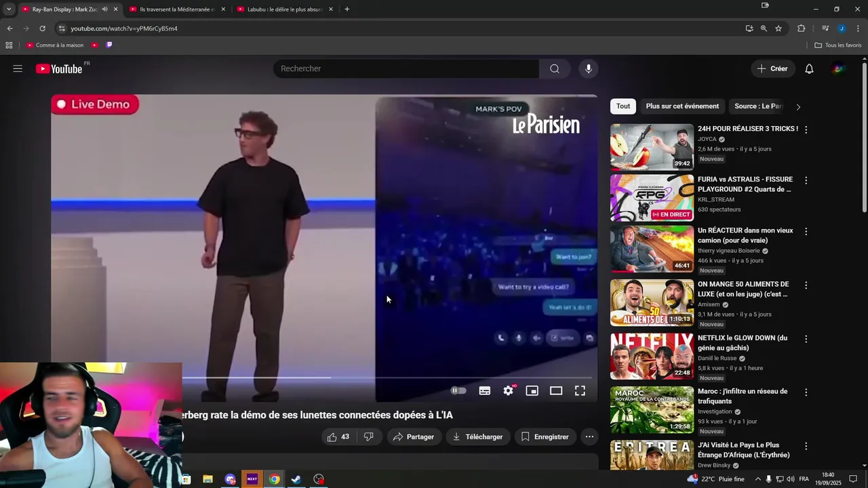Image resolution: width=868 pixels, height=488 pixels.
Task: Open options for 'NETFLIX le GLOW DOWN'
Action: [806, 339]
